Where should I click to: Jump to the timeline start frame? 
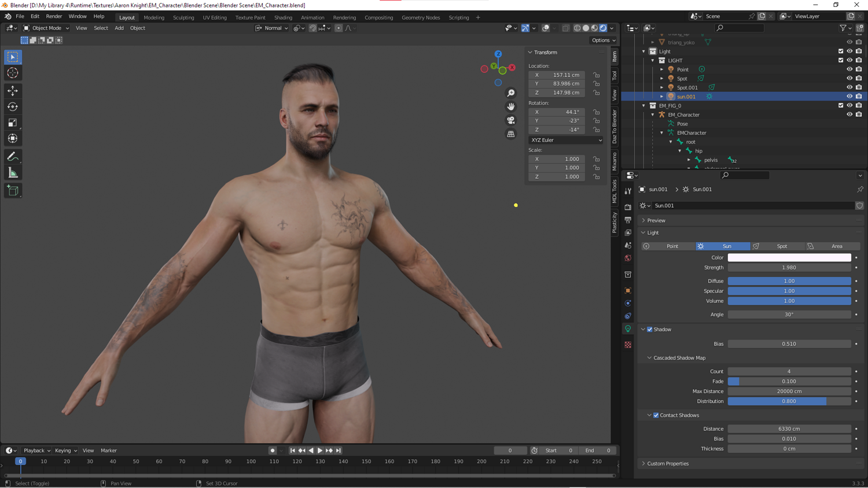click(x=293, y=450)
